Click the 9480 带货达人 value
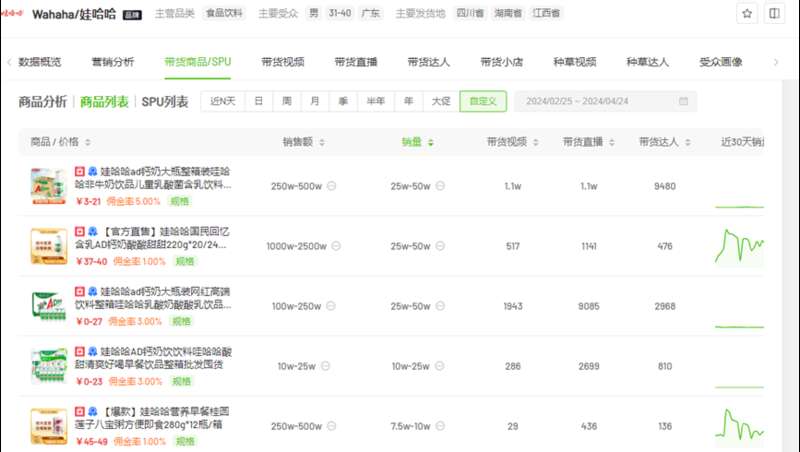800x452 pixels. coord(665,186)
